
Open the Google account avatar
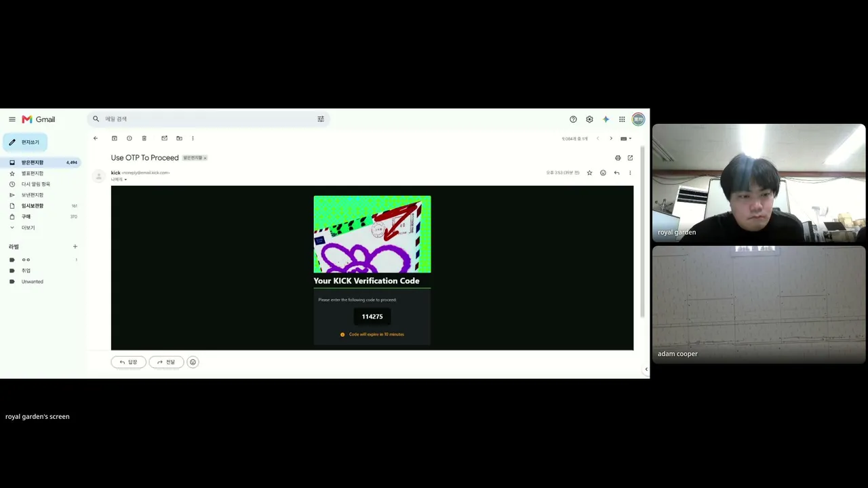[638, 119]
